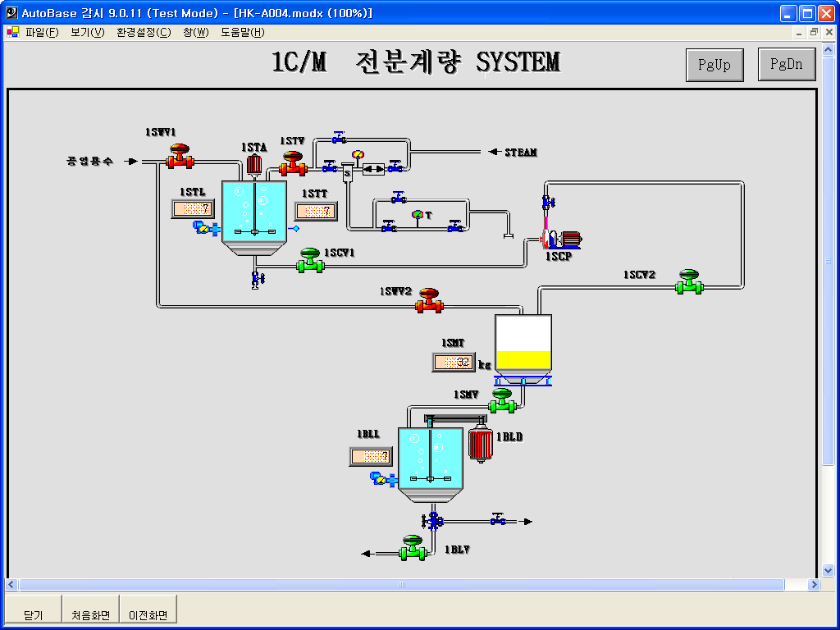Click the red 1BLD motor
Image resolution: width=840 pixels, height=630 pixels.
tap(479, 444)
